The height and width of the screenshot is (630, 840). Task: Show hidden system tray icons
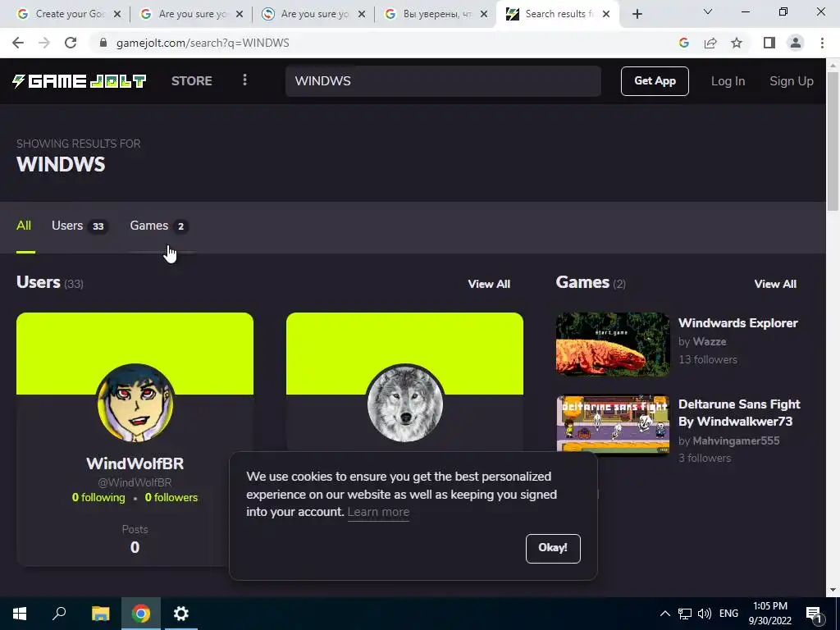664,614
